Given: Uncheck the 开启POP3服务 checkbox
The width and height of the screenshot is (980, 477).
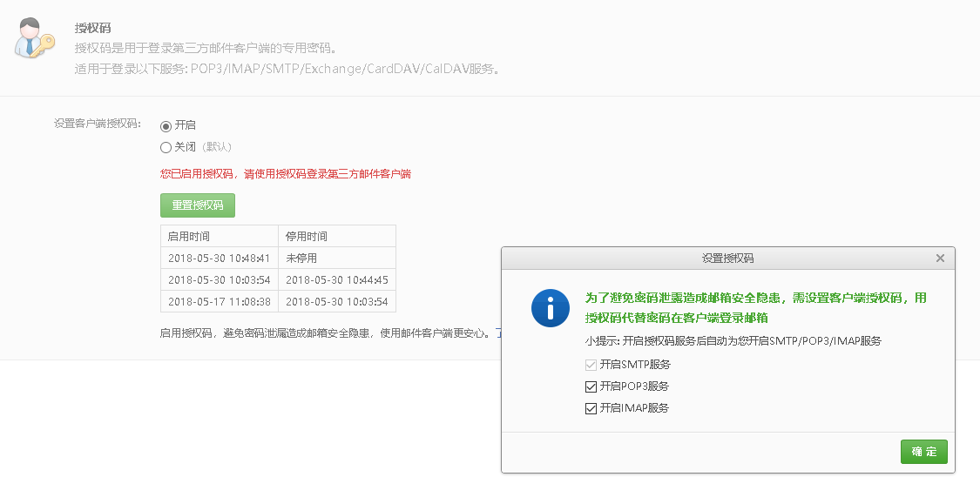Looking at the screenshot, I should (x=591, y=386).
